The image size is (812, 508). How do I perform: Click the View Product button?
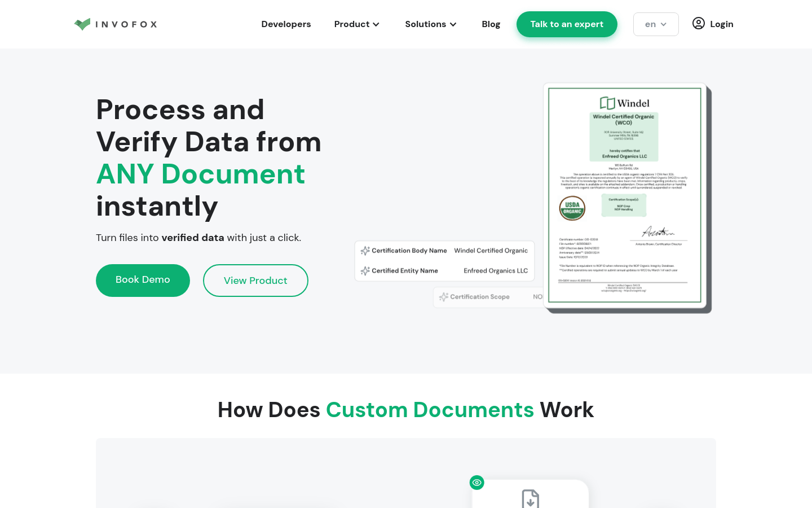click(x=255, y=281)
